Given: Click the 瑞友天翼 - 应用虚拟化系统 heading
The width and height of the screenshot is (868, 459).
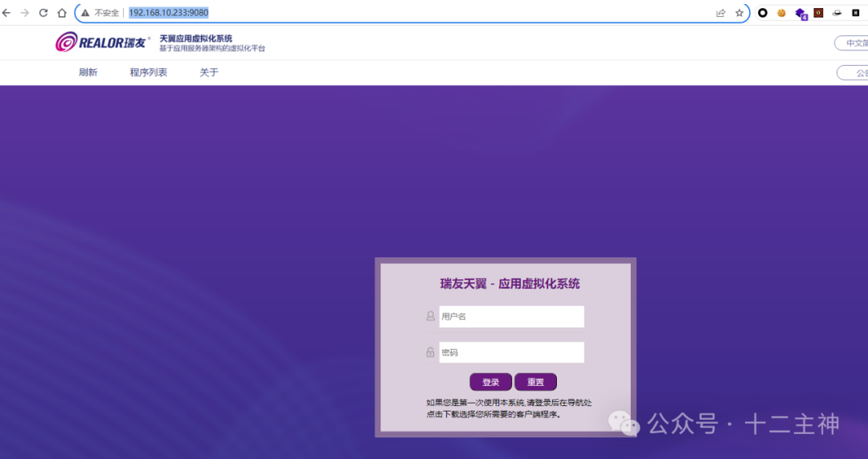Looking at the screenshot, I should [510, 284].
